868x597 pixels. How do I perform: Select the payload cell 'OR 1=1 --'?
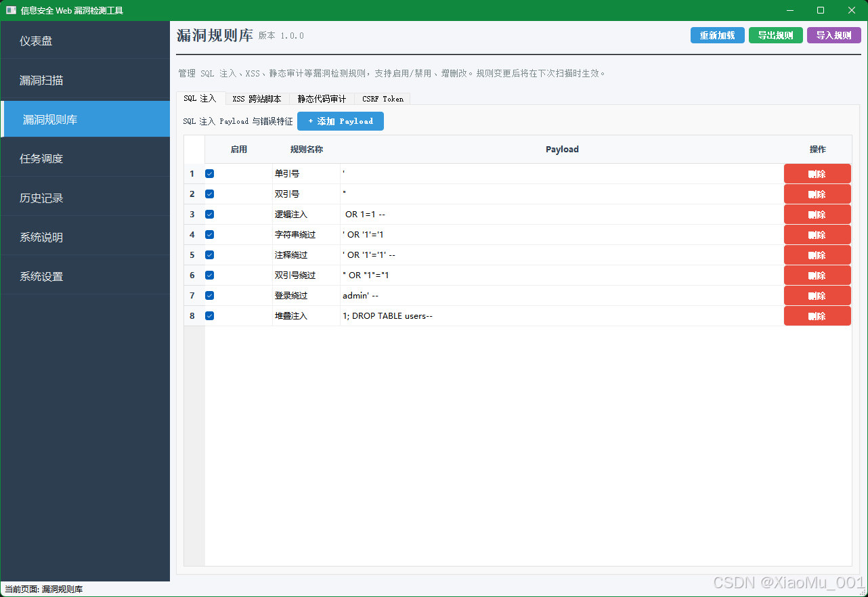[562, 215]
